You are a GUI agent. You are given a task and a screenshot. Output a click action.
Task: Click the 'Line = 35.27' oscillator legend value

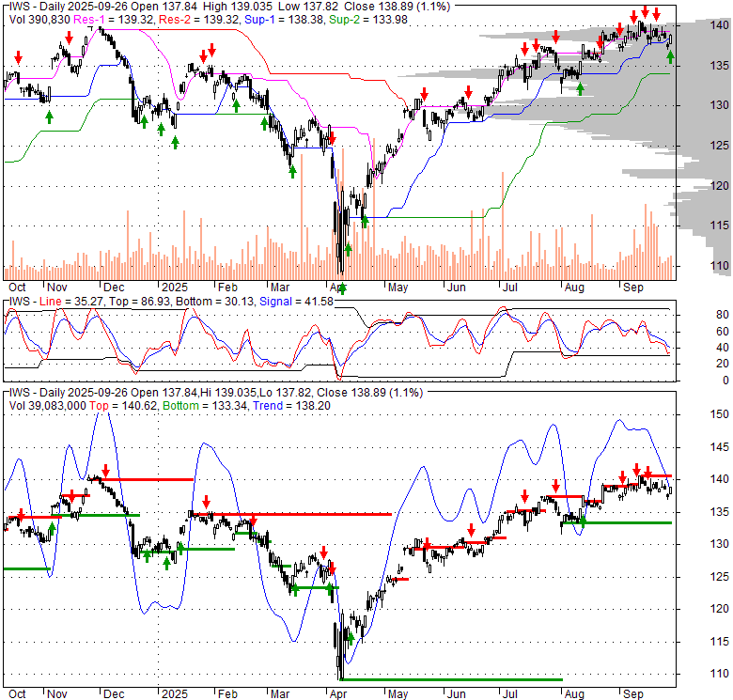[71, 302]
